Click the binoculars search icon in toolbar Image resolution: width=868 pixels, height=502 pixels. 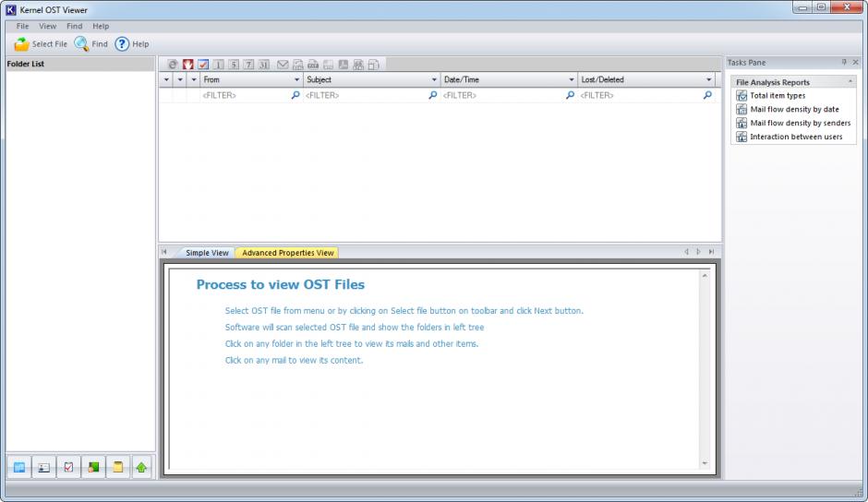[x=358, y=65]
